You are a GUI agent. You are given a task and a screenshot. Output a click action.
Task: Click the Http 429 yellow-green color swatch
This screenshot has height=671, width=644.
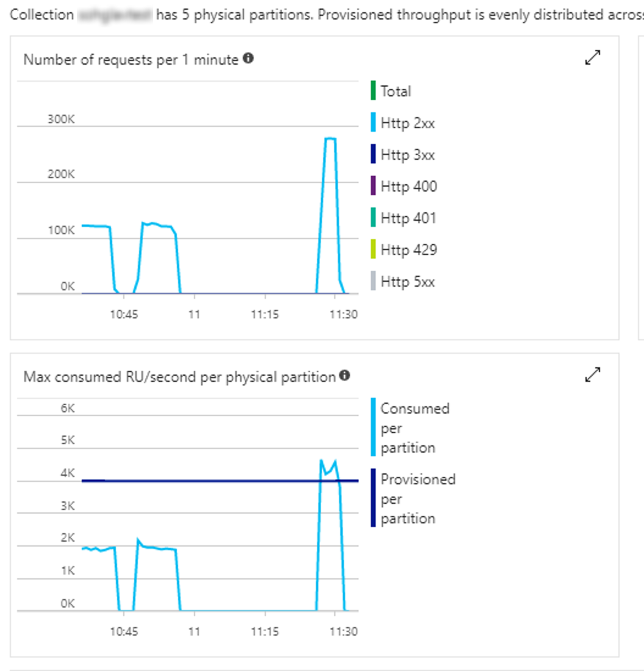[373, 249]
